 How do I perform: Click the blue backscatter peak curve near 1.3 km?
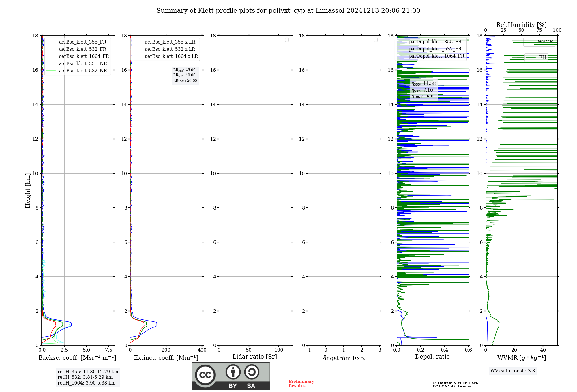coord(71,323)
